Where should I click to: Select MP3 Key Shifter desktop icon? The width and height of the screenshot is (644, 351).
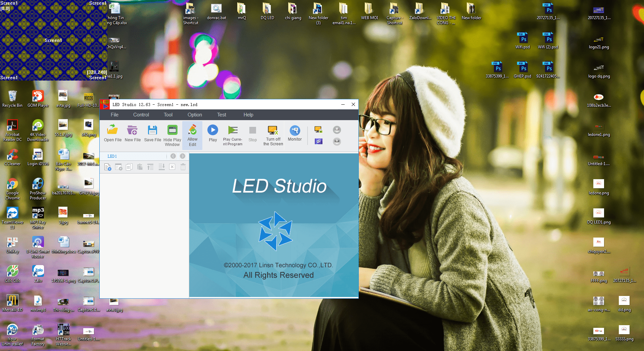pyautogui.click(x=38, y=218)
